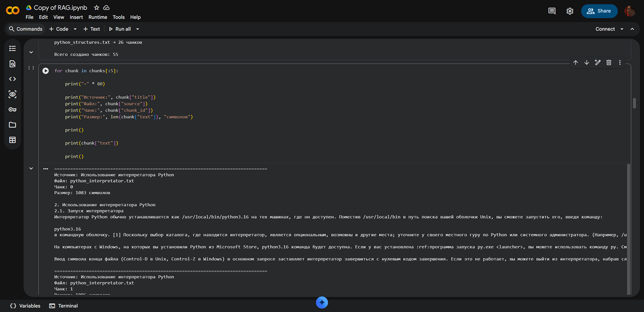Expand the Connect options dropdown arrow

coord(622,29)
